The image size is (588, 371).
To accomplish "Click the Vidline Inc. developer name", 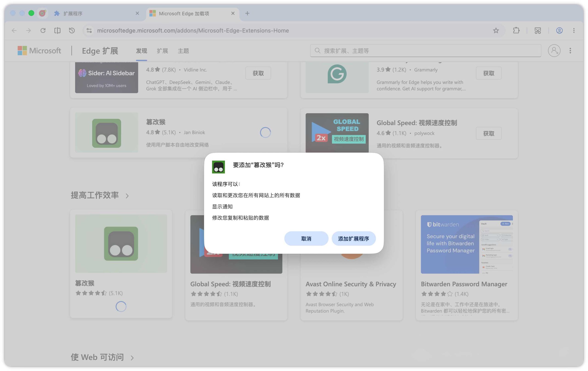I will click(195, 70).
